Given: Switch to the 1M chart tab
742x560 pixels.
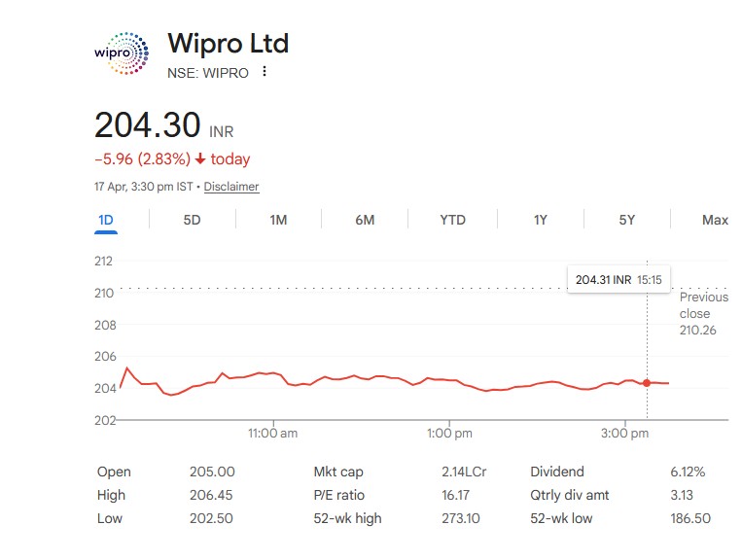Looking at the screenshot, I should point(278,220).
